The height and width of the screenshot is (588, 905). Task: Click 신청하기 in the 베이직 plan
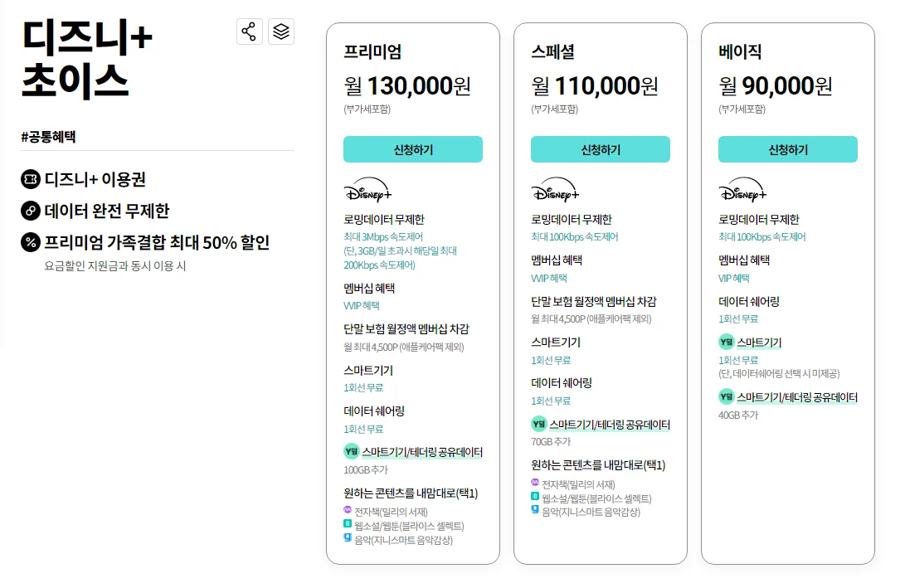787,149
